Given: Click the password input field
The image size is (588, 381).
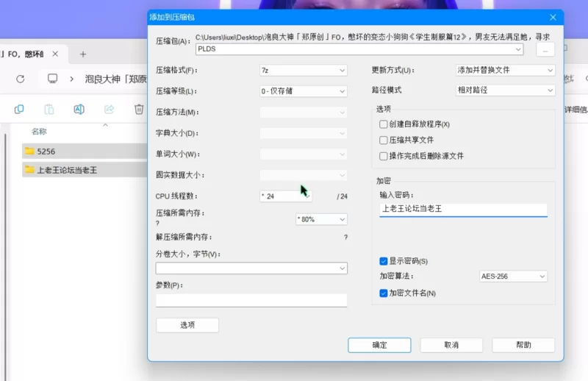Looking at the screenshot, I should click(x=463, y=210).
